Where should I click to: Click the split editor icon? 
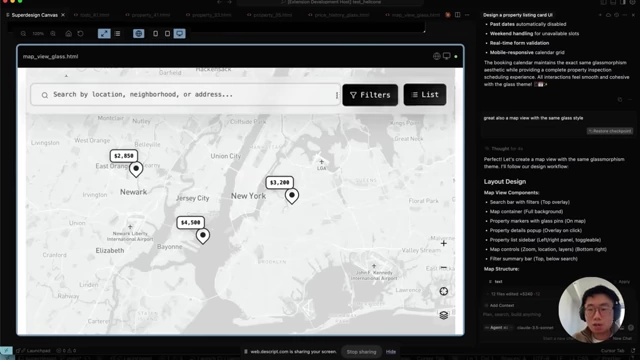click(x=458, y=15)
